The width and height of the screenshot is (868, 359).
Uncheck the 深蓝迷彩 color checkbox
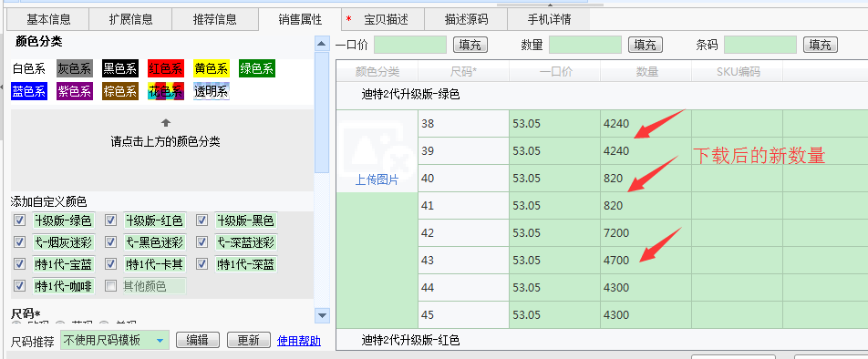[x=202, y=242]
